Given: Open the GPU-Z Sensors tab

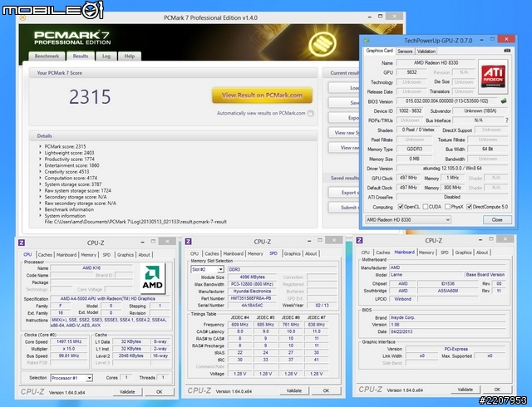Looking at the screenshot, I should (405, 51).
